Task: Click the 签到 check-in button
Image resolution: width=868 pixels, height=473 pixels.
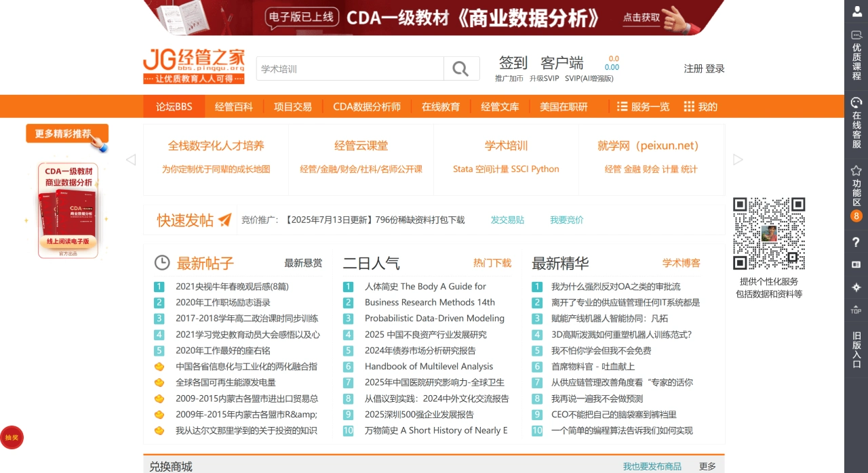Action: pos(513,62)
